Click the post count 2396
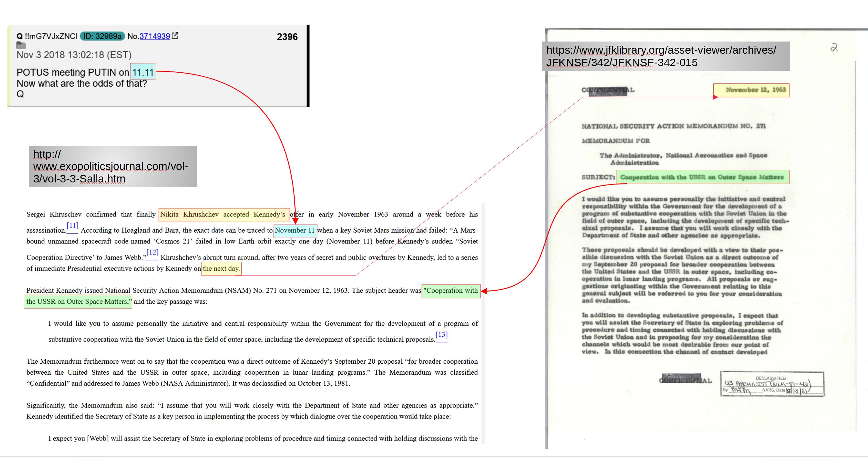The image size is (868, 458). click(287, 37)
